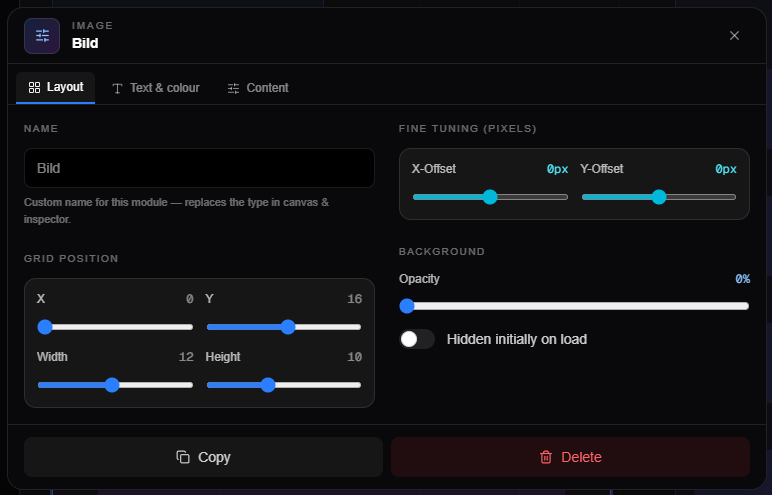Click the Width slider handle
The image size is (772, 495).
coord(112,385)
